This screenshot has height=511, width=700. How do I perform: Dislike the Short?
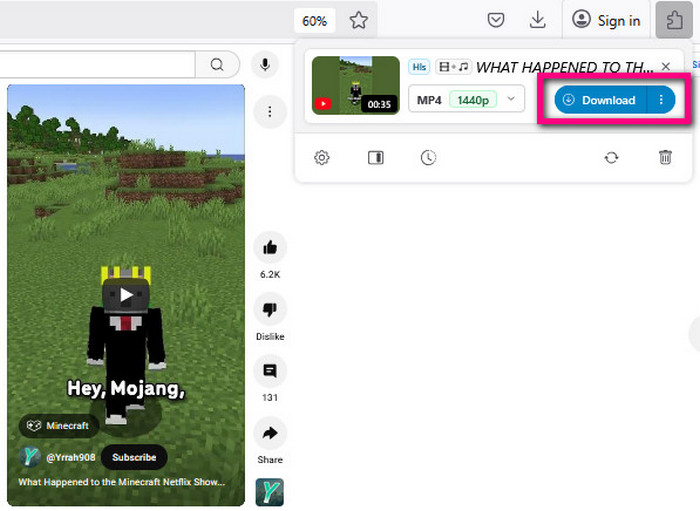click(270, 309)
